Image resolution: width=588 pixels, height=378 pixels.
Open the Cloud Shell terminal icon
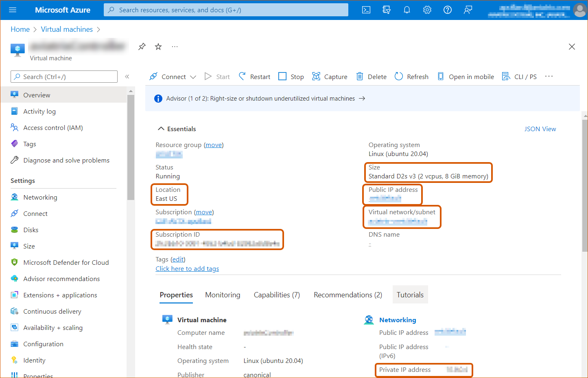click(x=366, y=9)
